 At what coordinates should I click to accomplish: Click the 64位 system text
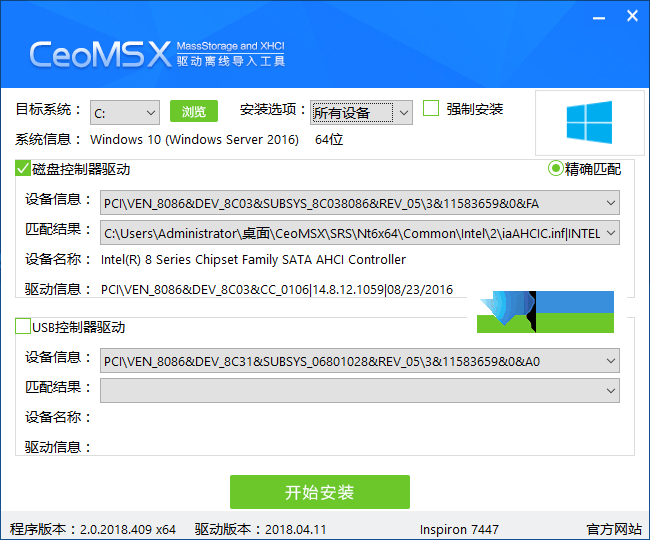[329, 140]
